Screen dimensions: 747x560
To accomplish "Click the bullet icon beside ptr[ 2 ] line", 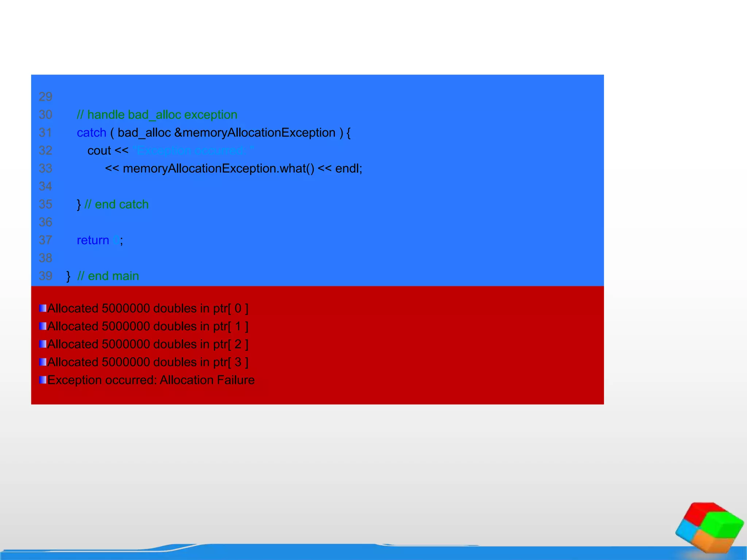I will 43,344.
